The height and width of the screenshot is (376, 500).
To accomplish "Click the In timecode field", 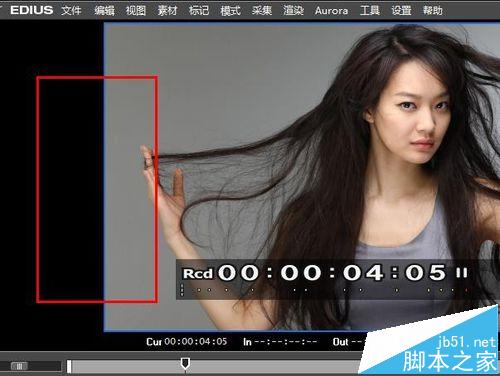I will pyautogui.click(x=280, y=342).
